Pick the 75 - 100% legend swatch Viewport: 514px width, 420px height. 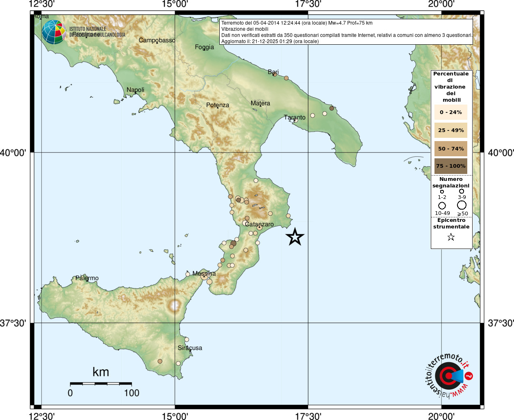(451, 166)
